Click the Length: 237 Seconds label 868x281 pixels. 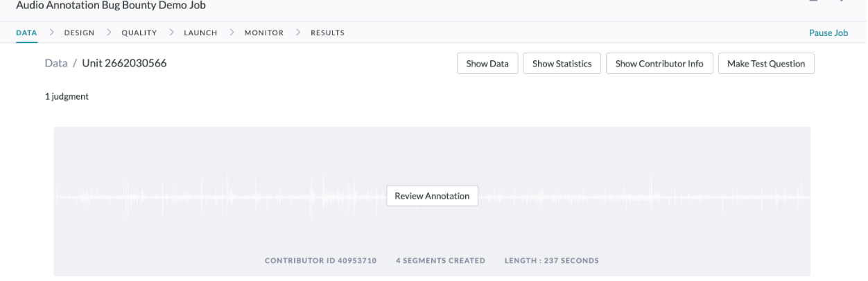tap(551, 261)
